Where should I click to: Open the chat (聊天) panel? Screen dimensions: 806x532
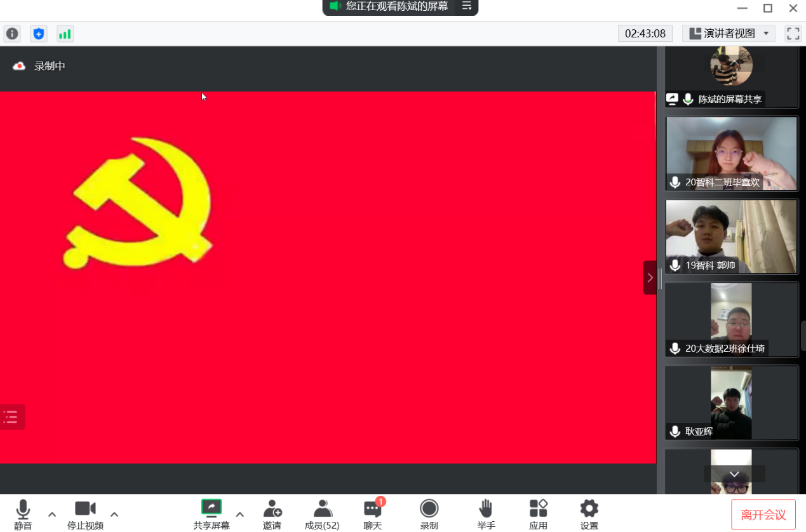click(x=372, y=514)
